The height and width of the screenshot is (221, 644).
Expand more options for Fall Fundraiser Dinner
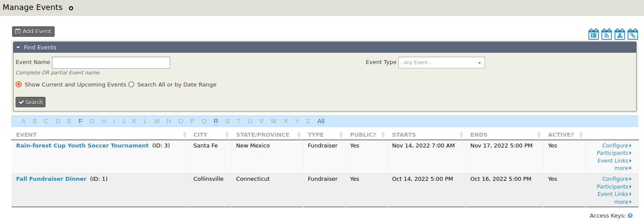622,202
